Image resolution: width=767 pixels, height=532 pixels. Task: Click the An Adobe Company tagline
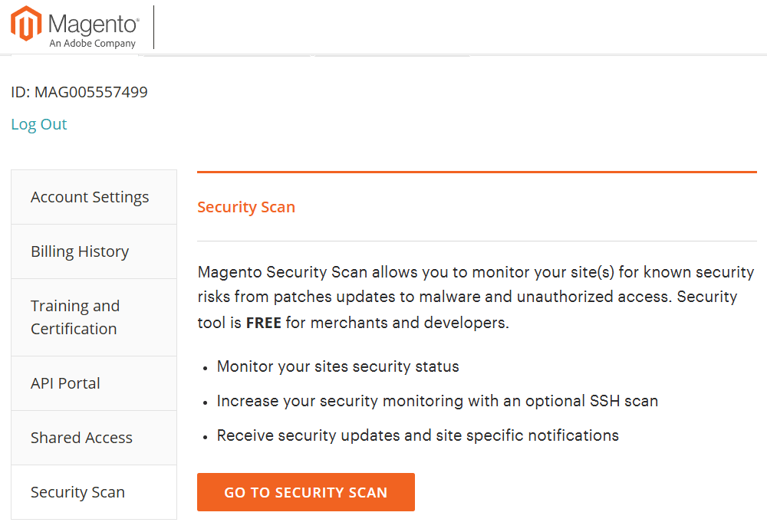tap(93, 44)
